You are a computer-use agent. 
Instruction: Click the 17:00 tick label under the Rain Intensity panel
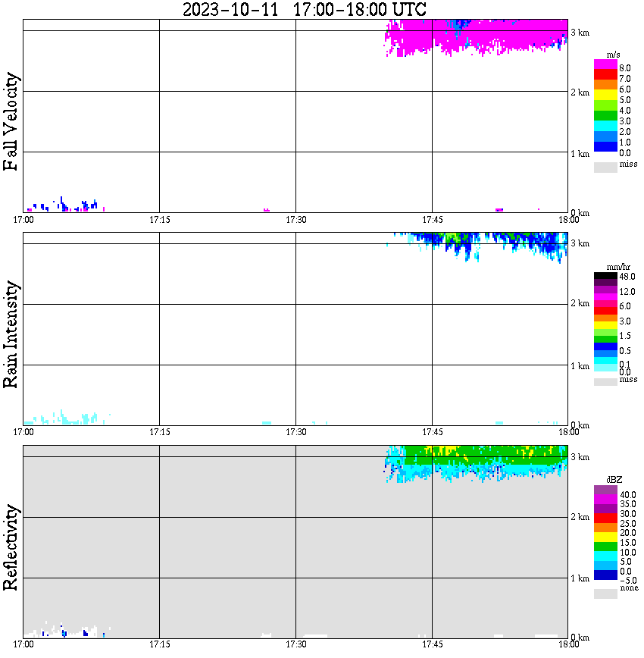[23, 432]
